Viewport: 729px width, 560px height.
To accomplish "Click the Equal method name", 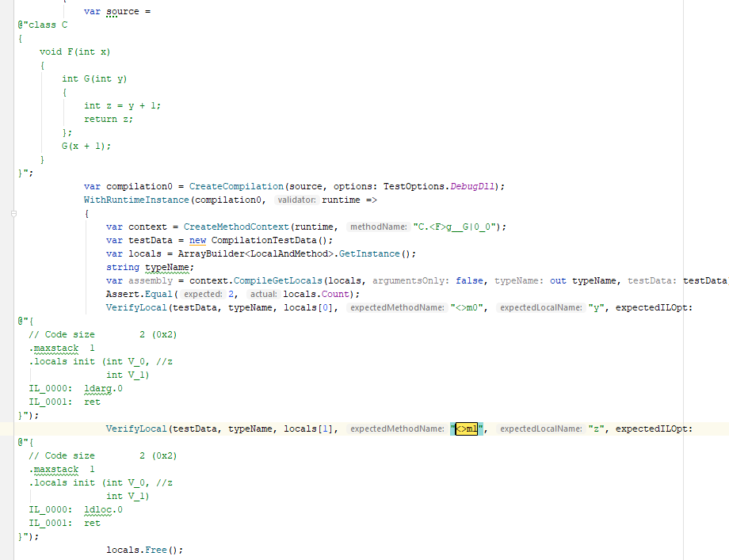I will click(x=158, y=294).
